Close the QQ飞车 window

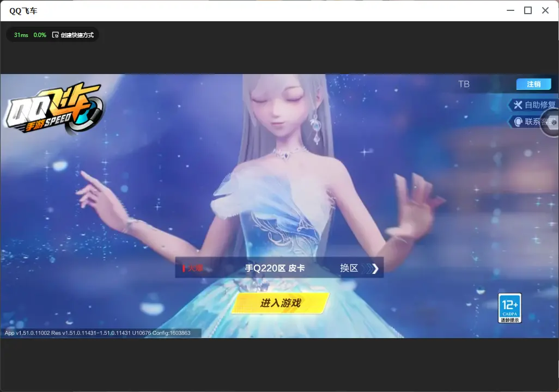pyautogui.click(x=545, y=10)
